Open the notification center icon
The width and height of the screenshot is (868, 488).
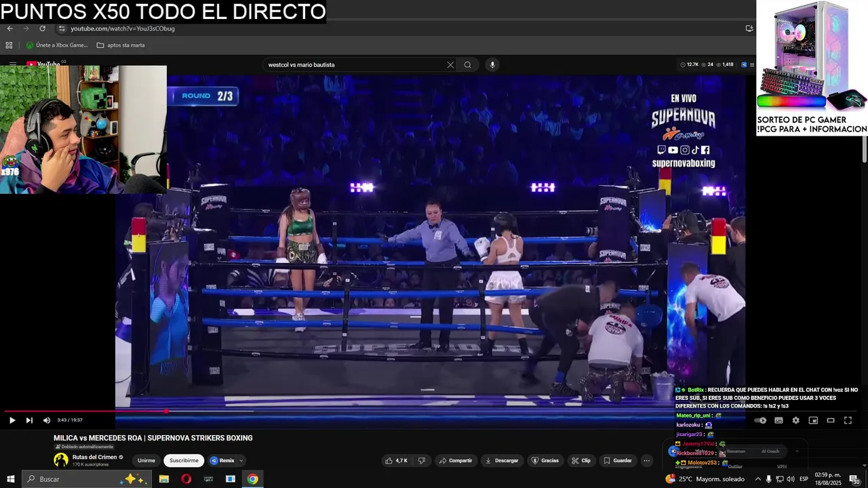coord(854,479)
